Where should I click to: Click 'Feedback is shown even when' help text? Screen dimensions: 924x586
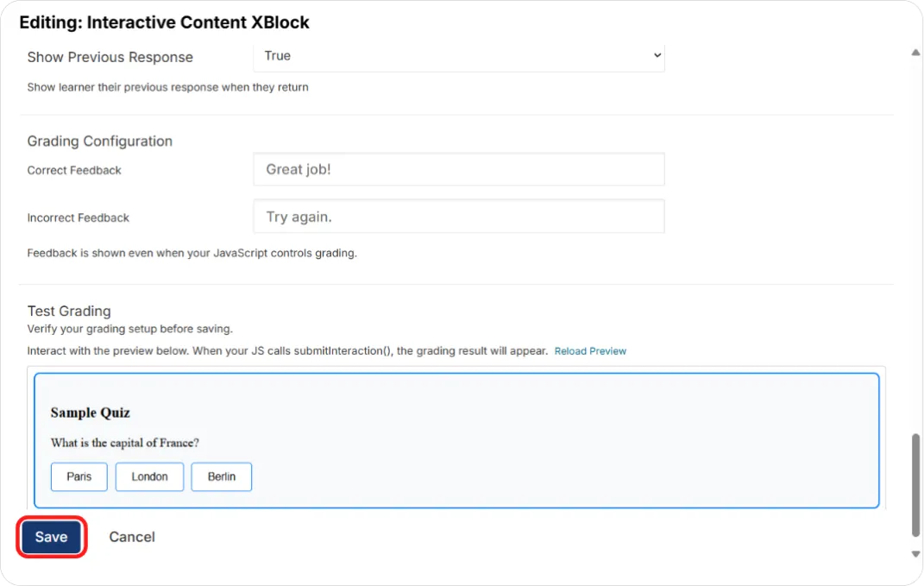[192, 253]
